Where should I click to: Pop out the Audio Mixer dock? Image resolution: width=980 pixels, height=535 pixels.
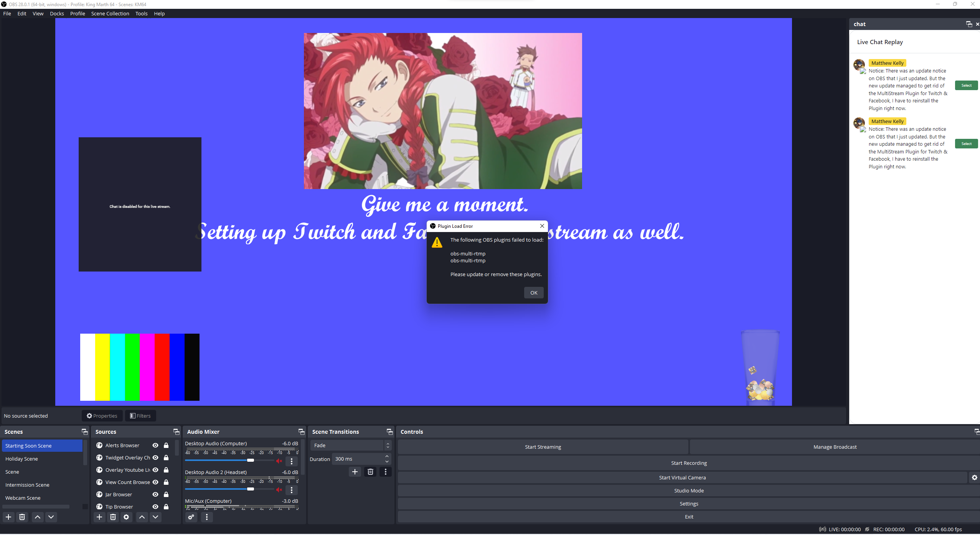[302, 432]
